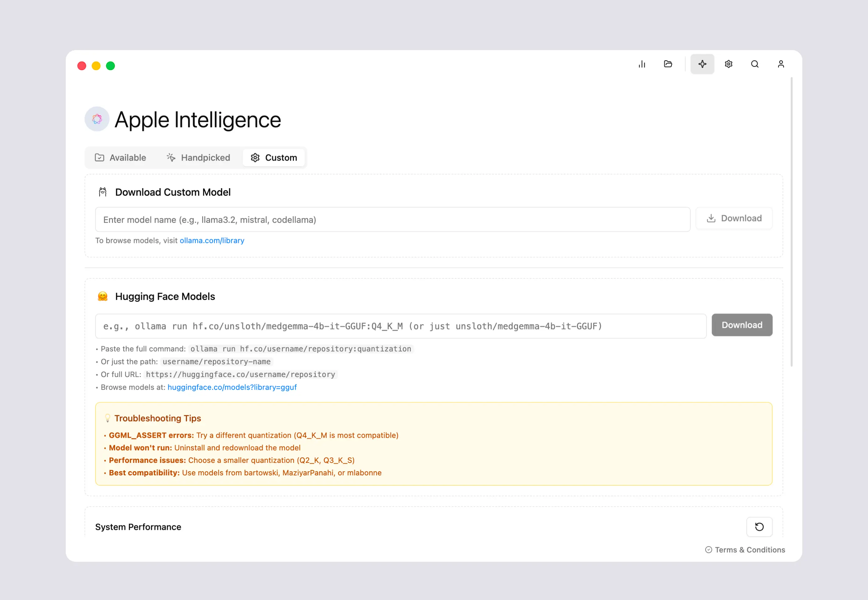
Task: Click the llama icon beside Download Custom Model
Action: tap(103, 192)
